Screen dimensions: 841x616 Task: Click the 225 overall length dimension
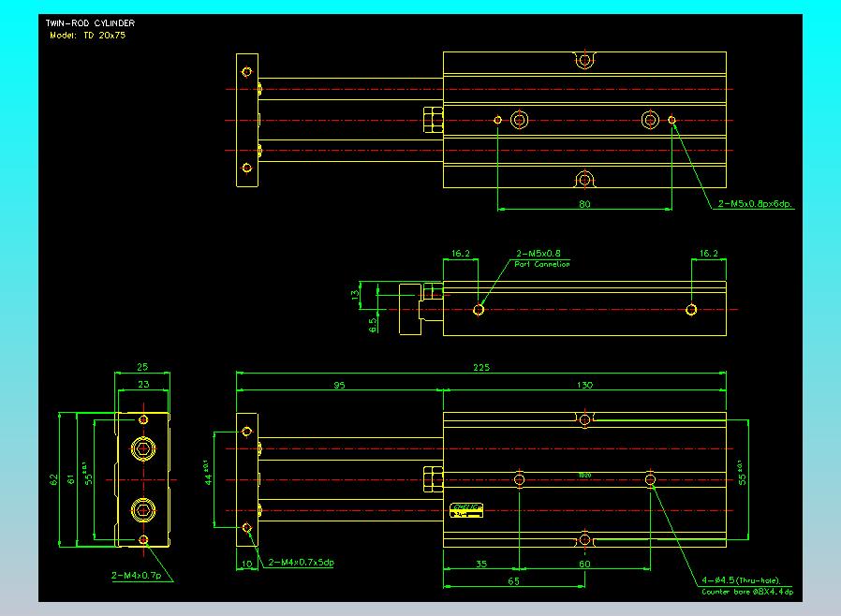coord(481,368)
